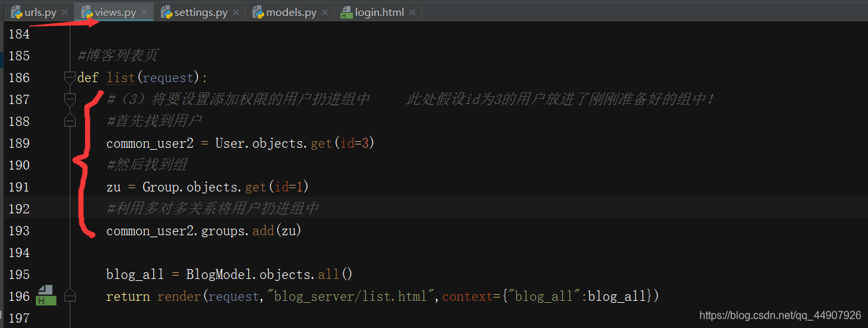Click the Python file icon on settings.py tab
This screenshot has width=868, height=328.
coord(165,12)
